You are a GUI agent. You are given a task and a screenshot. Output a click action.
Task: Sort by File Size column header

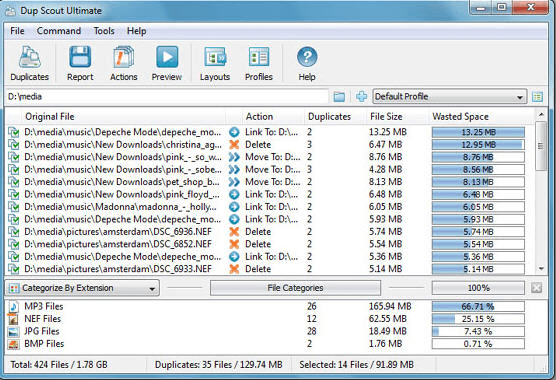pyautogui.click(x=396, y=117)
